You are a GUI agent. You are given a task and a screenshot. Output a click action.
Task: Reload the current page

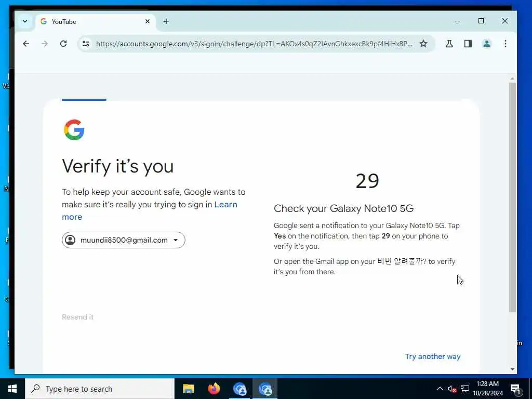click(63, 44)
